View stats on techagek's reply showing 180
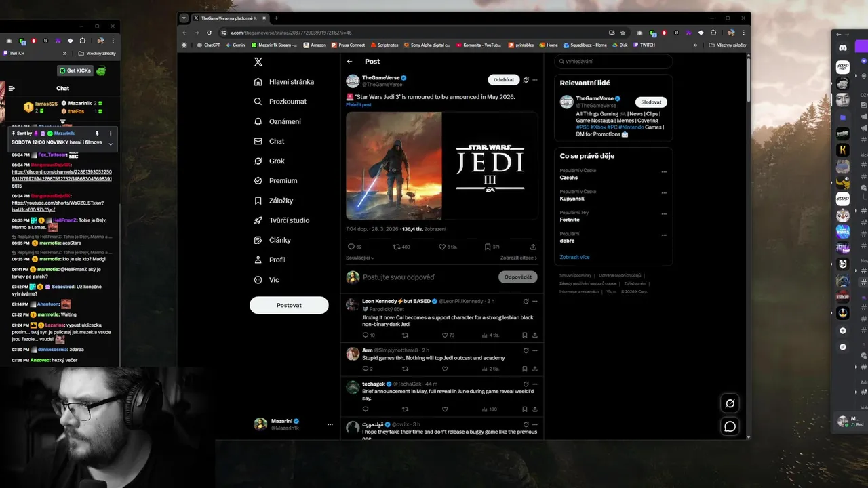Screen dimensions: 868x488 (x=489, y=409)
